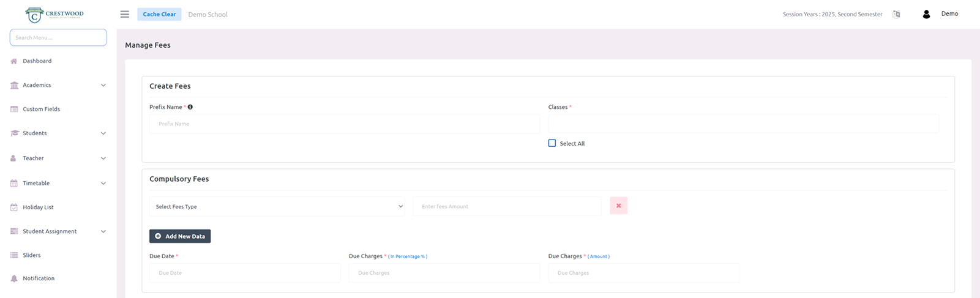Viewport: 980px width, 298px height.
Task: Open the Select Fees Type dropdown
Action: pos(277,206)
